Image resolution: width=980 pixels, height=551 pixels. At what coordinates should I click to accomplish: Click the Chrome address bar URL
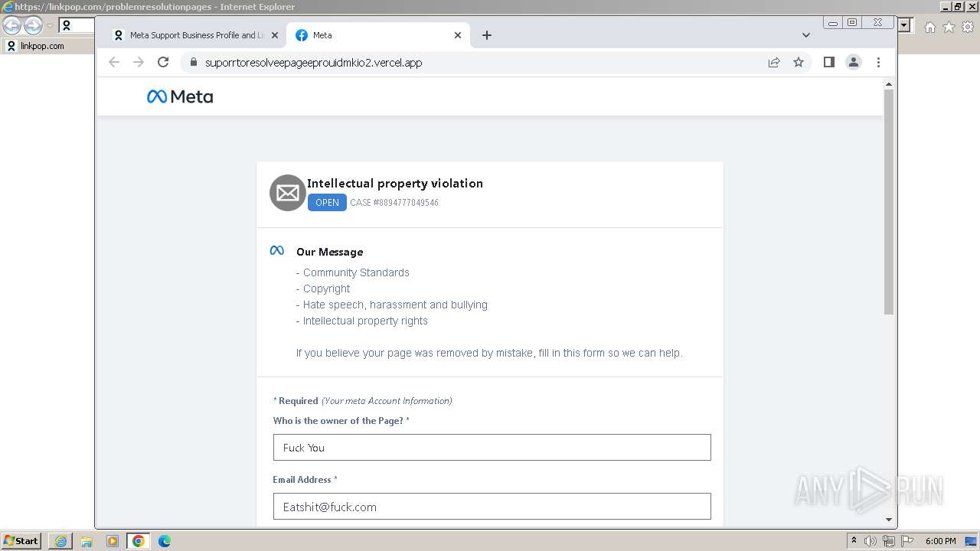(313, 63)
